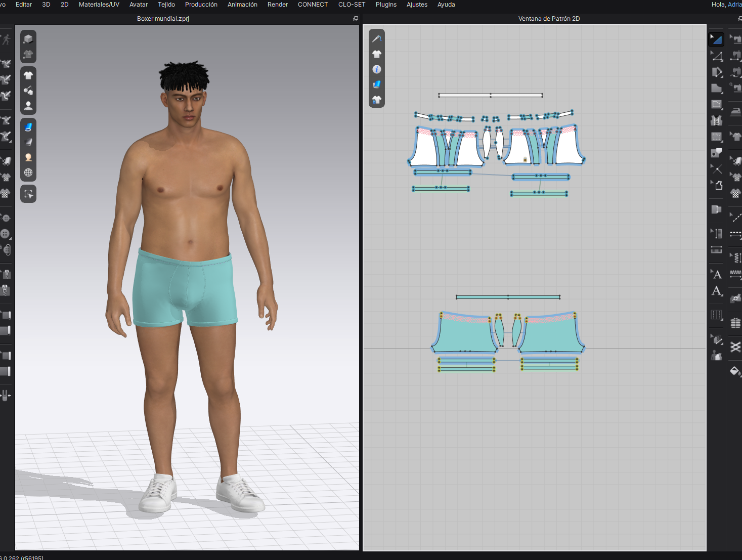The image size is (742, 560).
Task: Select the Edit Pattern triangle-outline tool
Action: tap(717, 56)
